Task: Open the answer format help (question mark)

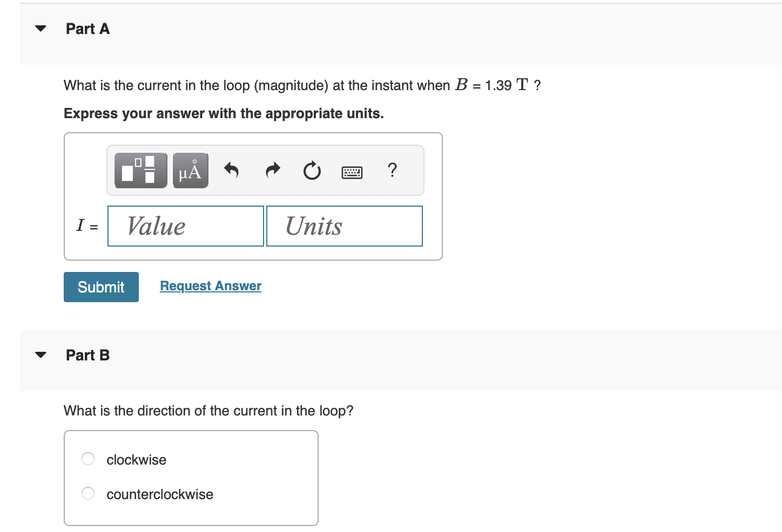Action: click(x=392, y=170)
